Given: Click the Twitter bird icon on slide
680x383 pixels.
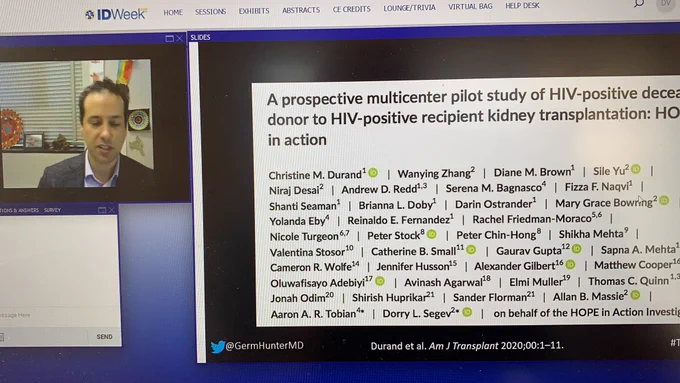Looking at the screenshot, I should coord(217,347).
